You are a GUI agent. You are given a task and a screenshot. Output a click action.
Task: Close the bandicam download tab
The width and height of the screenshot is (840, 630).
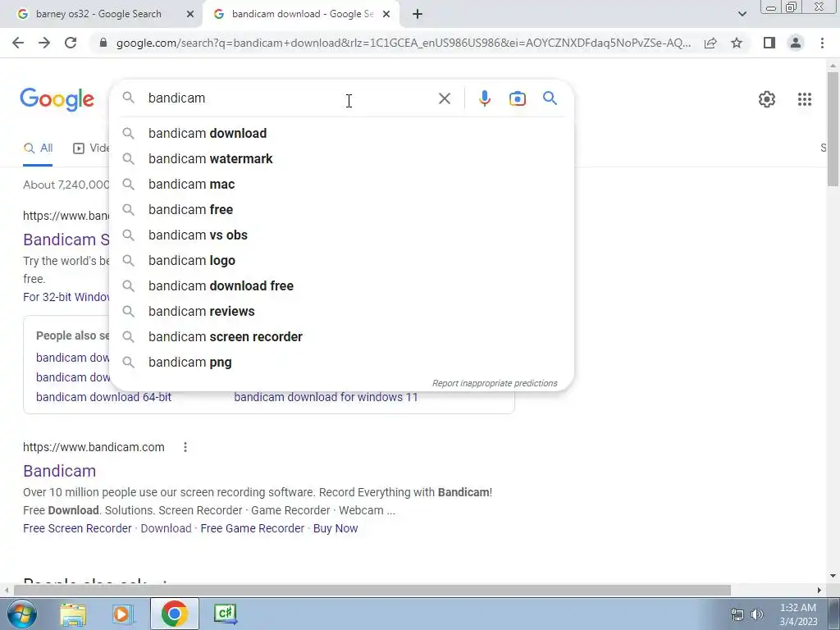click(x=386, y=14)
